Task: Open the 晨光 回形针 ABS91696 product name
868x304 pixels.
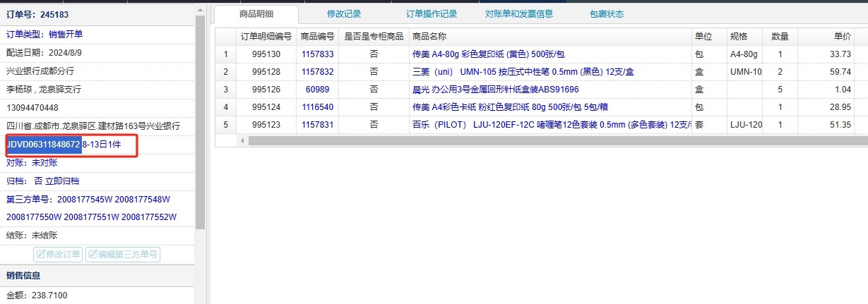Action: pos(495,90)
